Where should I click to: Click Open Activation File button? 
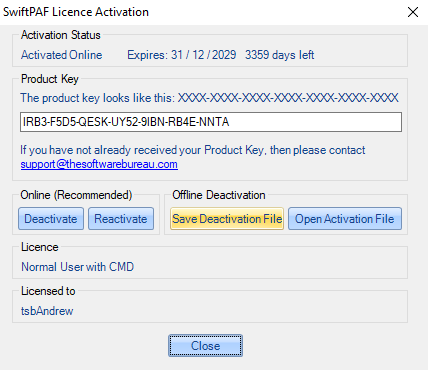[345, 219]
